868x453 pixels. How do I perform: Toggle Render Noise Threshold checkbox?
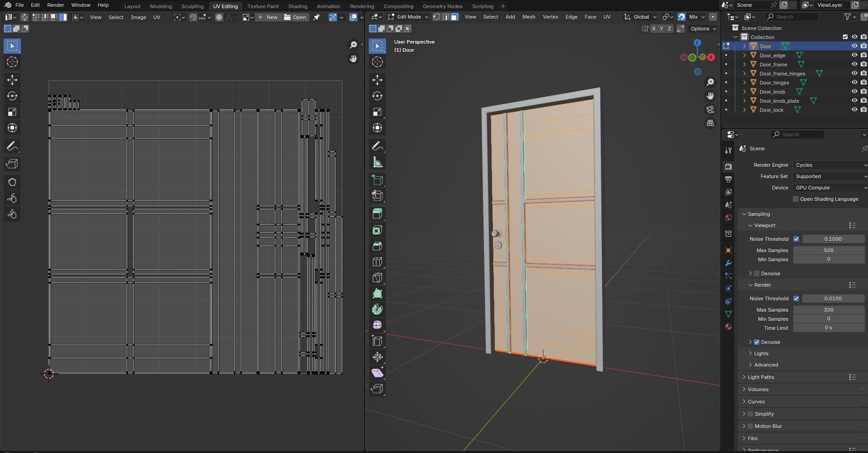pyautogui.click(x=796, y=299)
